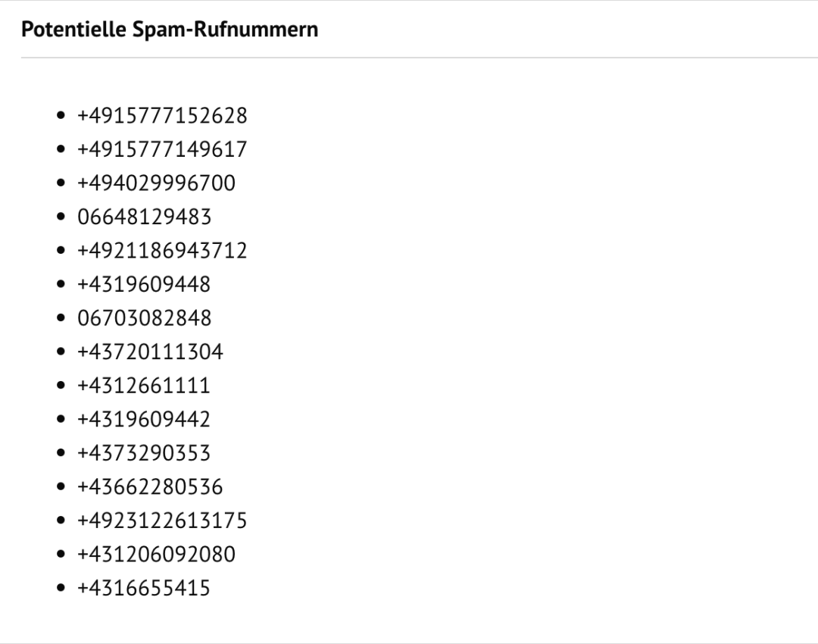Screen dimensions: 818x644
Task: Click the Potentielle Spam-Rufnummern heading
Action: [170, 30]
